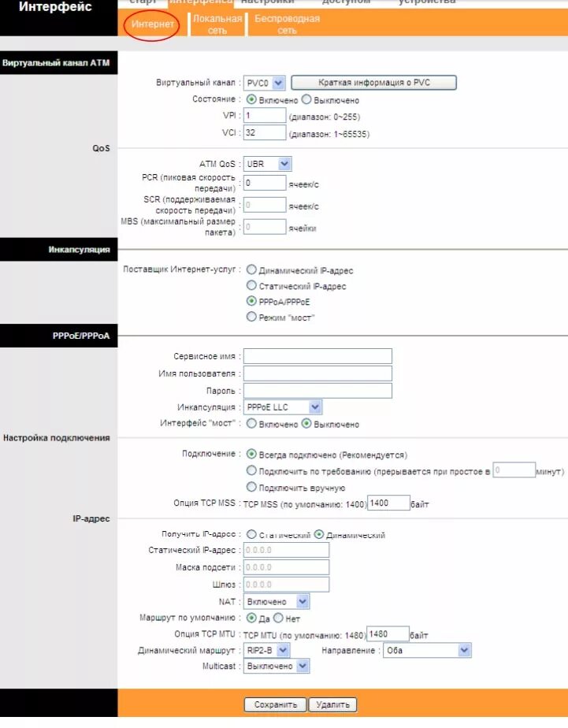The image size is (568, 728).
Task: Open the Виртуальный канал PVC0 dropdown
Action: point(265,83)
